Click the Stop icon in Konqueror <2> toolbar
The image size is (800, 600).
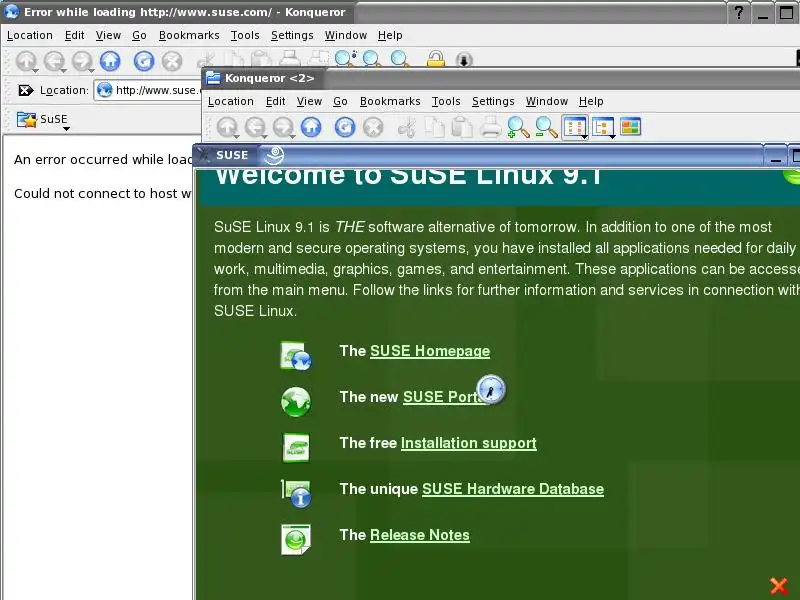[373, 127]
